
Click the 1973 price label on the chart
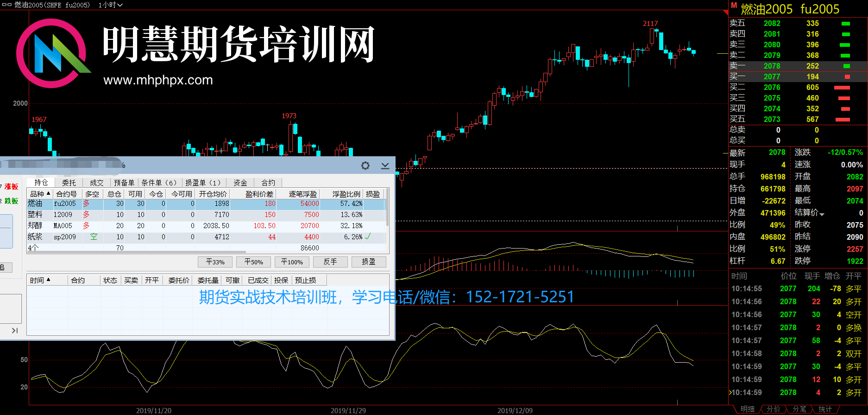pyautogui.click(x=289, y=115)
